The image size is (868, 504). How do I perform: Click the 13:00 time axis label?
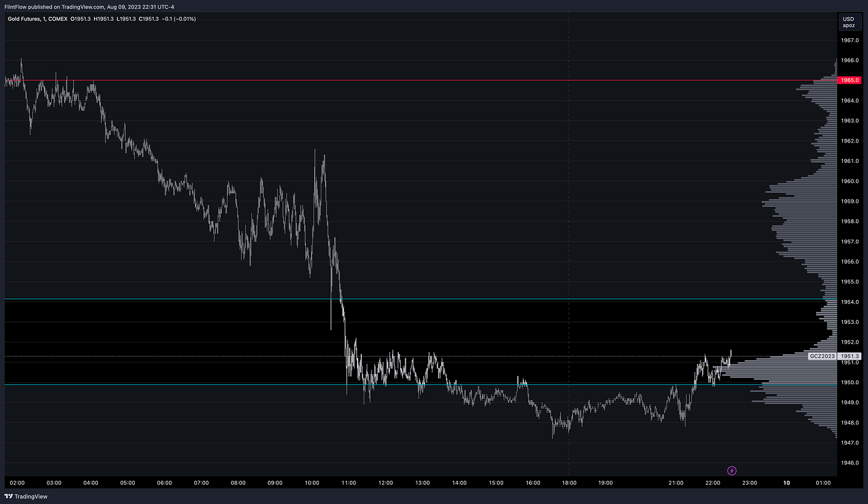point(423,483)
